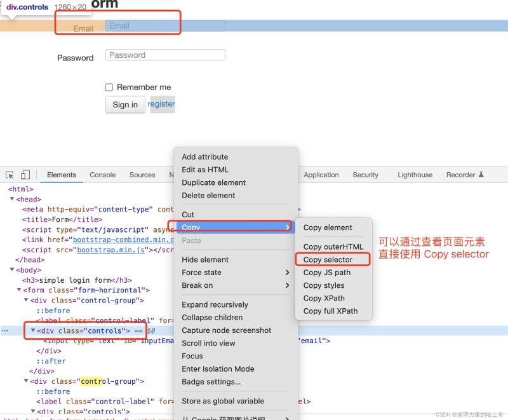Viewport: 508px width, 420px height.
Task: Collapse the body element node
Action: point(12,270)
